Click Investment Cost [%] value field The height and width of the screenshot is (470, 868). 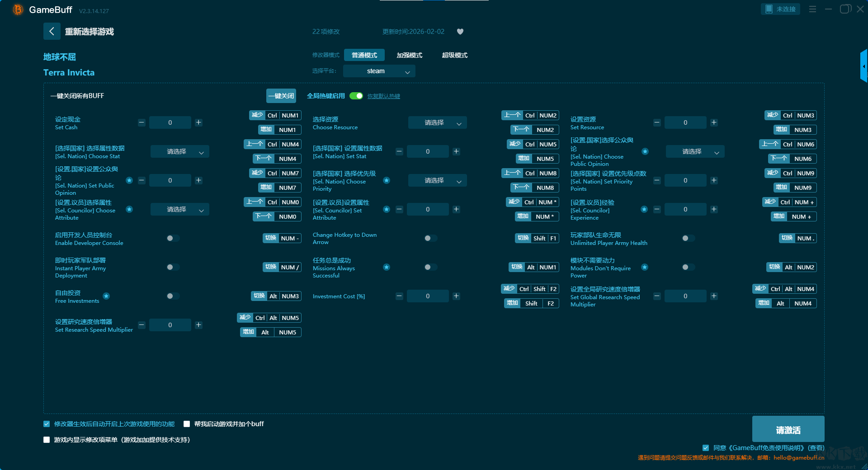pyautogui.click(x=428, y=296)
